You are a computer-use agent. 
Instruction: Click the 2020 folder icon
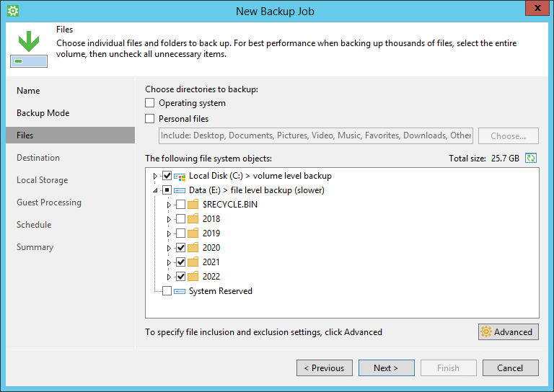(193, 248)
